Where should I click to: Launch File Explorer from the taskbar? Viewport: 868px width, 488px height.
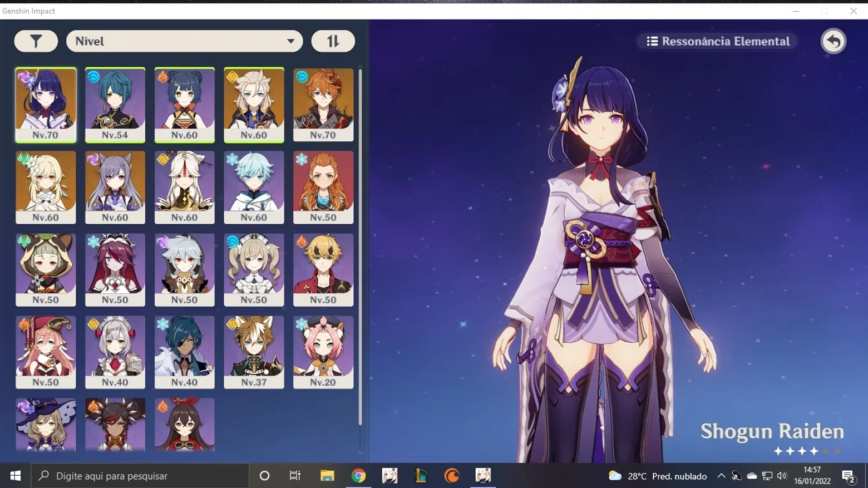327,476
